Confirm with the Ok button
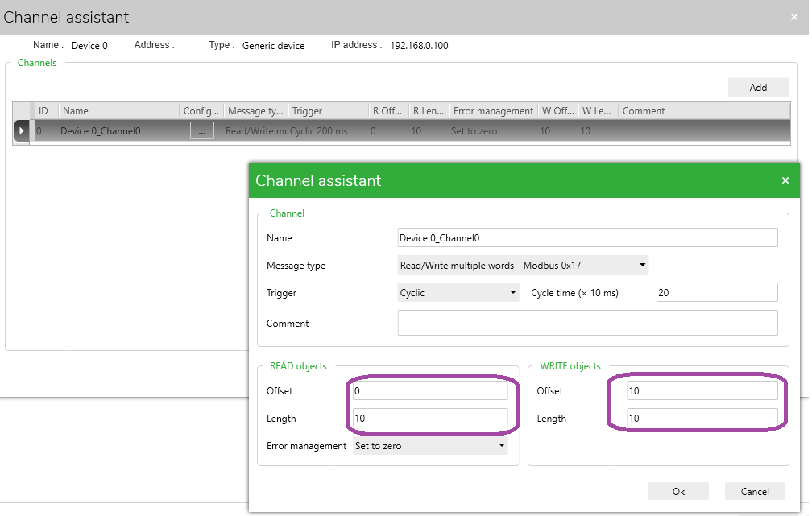This screenshot has height=516, width=812. pyautogui.click(x=678, y=491)
